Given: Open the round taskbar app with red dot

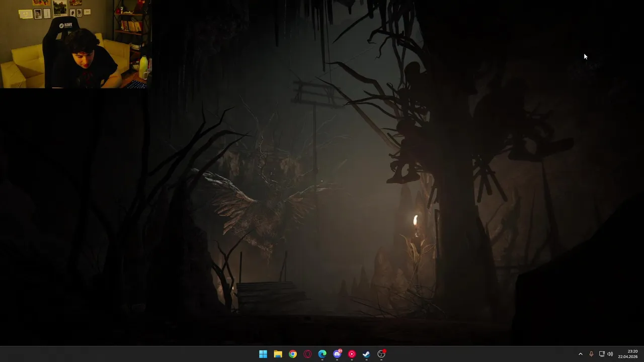Looking at the screenshot, I should coord(381,354).
